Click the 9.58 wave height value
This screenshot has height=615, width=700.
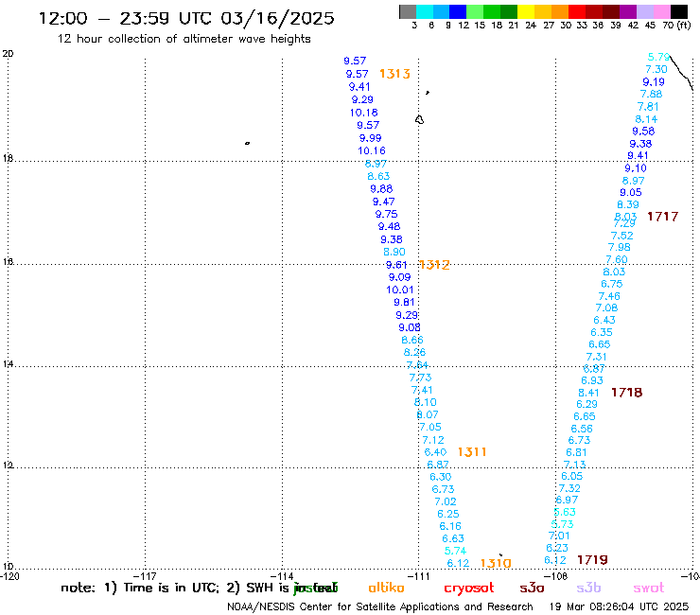(x=643, y=132)
